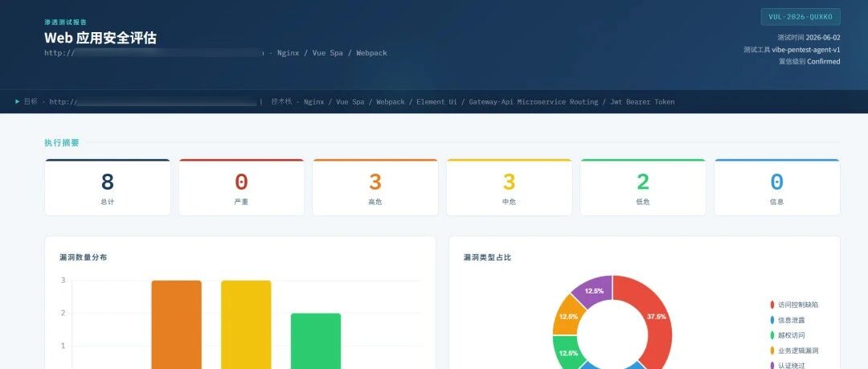Click the yellow bar in 漏洞数量分布 chart
The width and height of the screenshot is (868, 369).
click(x=247, y=325)
